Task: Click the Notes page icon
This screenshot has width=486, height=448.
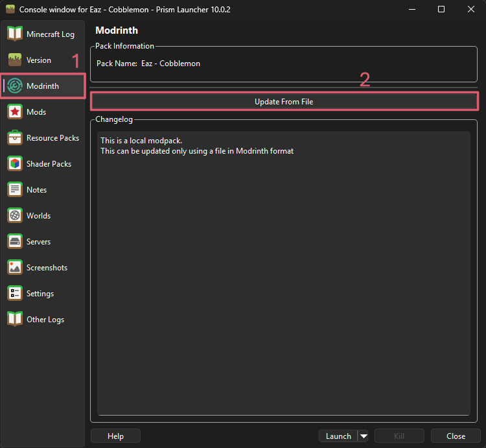Action: pos(14,190)
